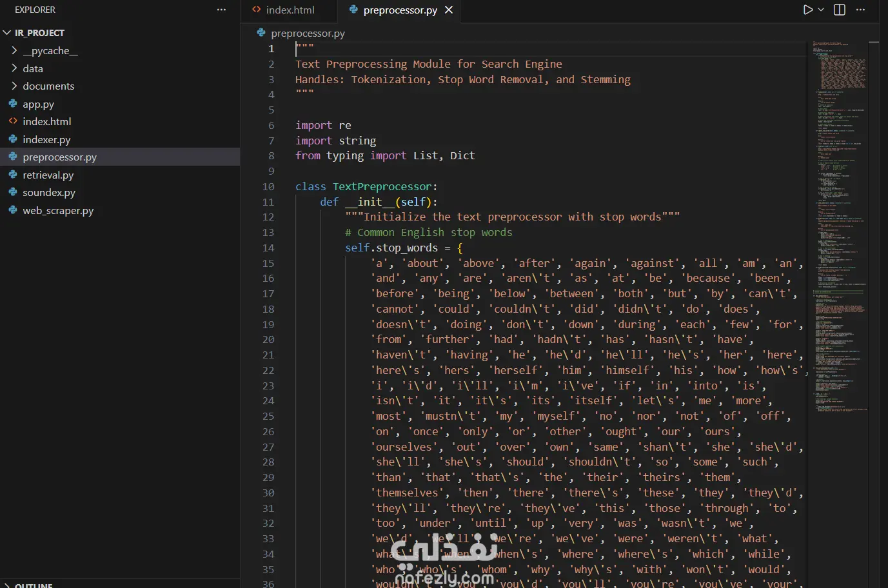Image resolution: width=888 pixels, height=588 pixels.
Task: Click the TextPreprocessor class name
Action: coord(382,186)
